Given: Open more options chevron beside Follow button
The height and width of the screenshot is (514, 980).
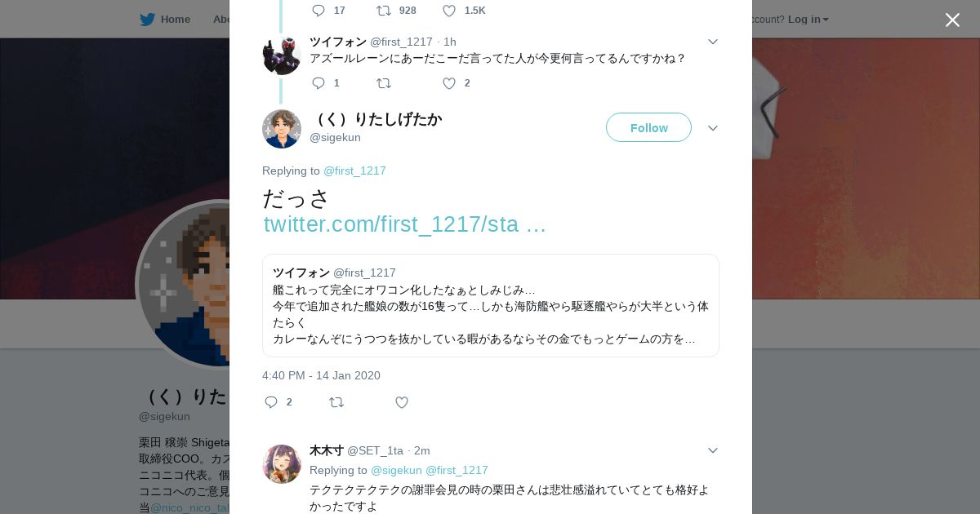Looking at the screenshot, I should (713, 128).
